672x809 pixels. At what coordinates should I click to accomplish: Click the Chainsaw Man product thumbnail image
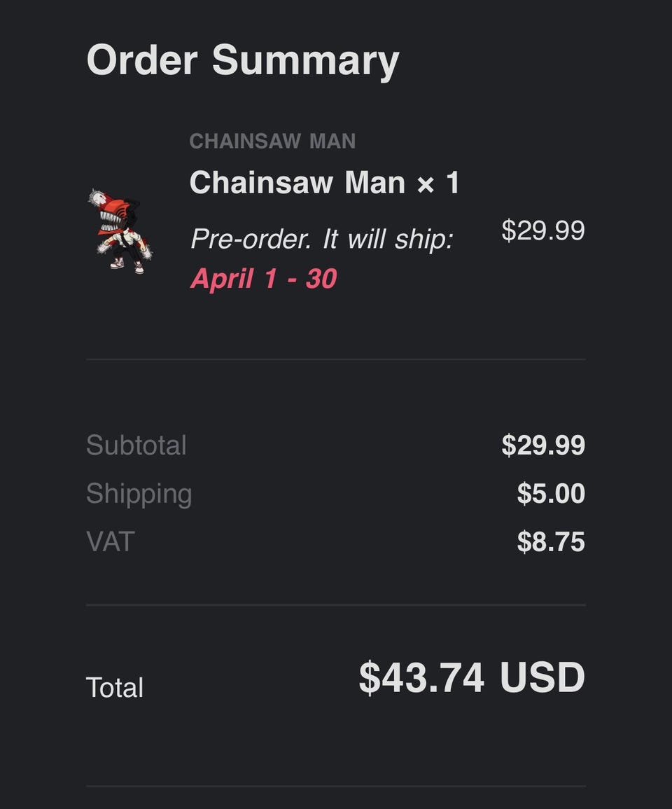tap(120, 231)
